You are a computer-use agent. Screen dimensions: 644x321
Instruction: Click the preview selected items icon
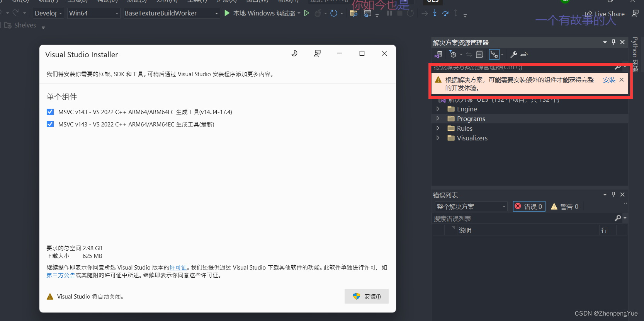point(524,55)
